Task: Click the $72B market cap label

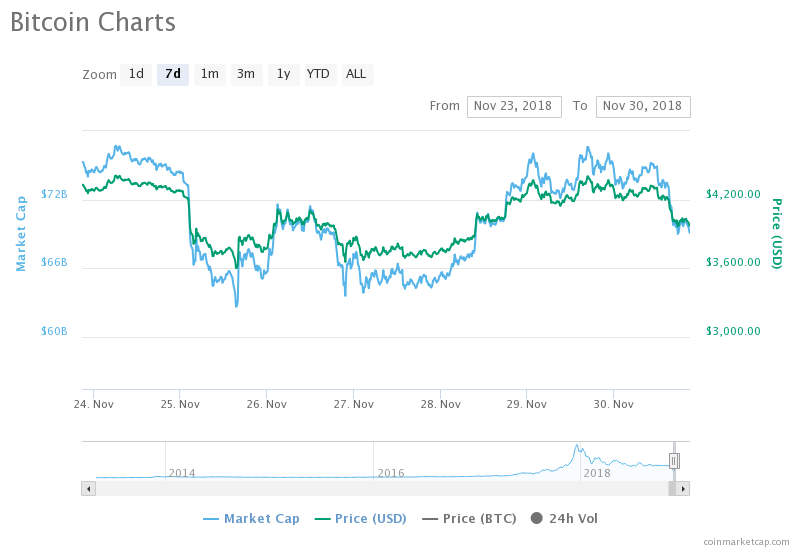Action: tap(54, 194)
